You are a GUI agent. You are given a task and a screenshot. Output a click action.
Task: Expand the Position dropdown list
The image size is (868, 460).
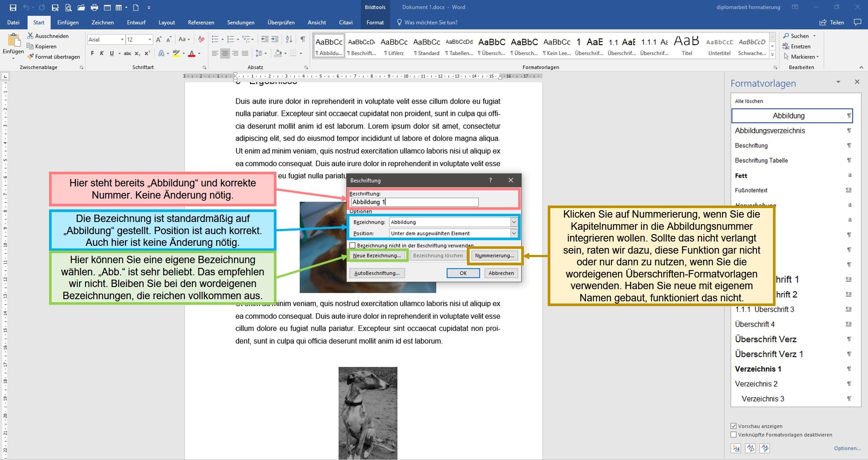(514, 233)
